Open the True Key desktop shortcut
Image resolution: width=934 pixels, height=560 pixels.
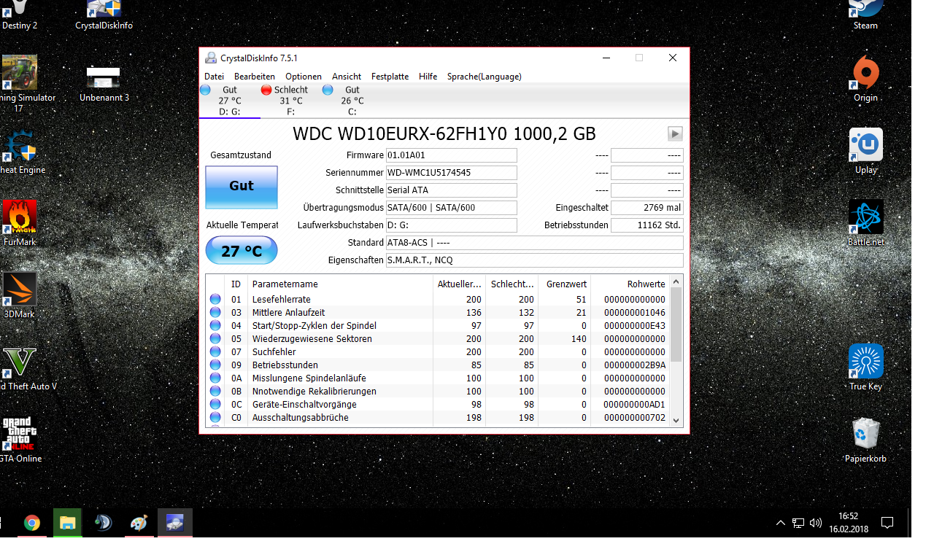point(865,368)
